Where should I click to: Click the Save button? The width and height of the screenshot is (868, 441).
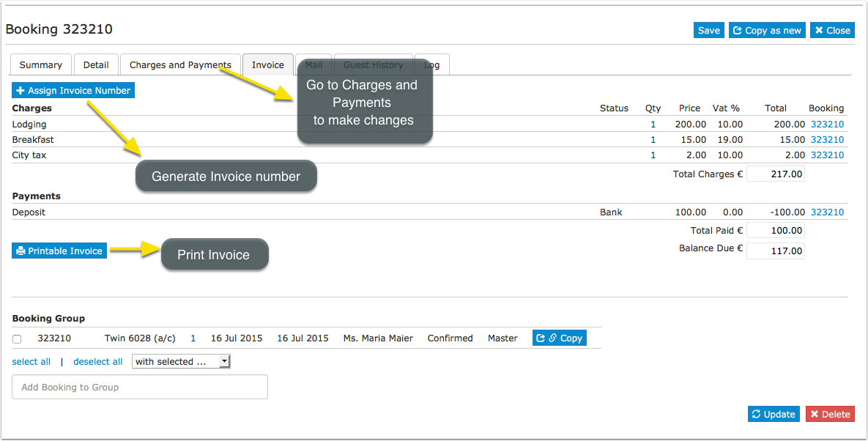[708, 31]
